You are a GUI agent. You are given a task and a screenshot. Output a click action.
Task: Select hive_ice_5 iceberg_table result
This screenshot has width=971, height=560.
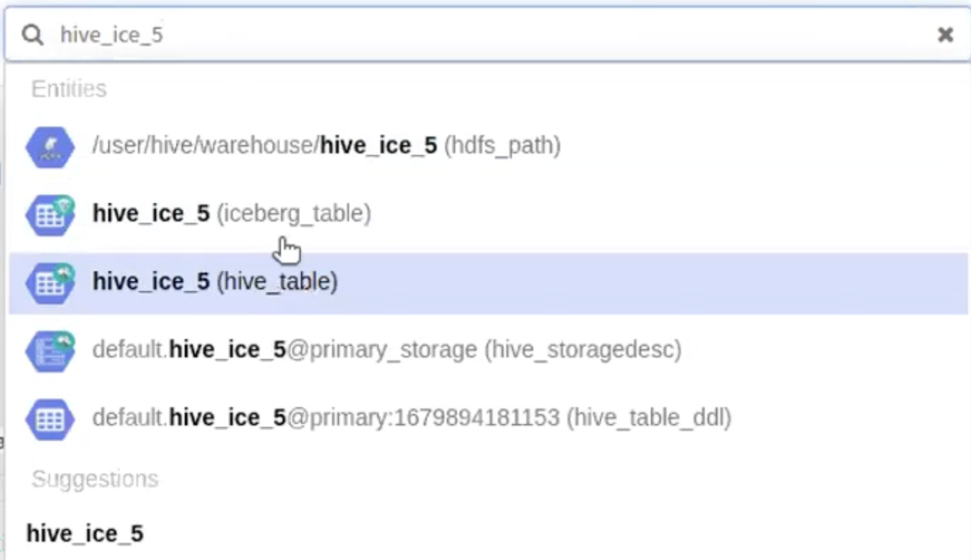click(151, 213)
